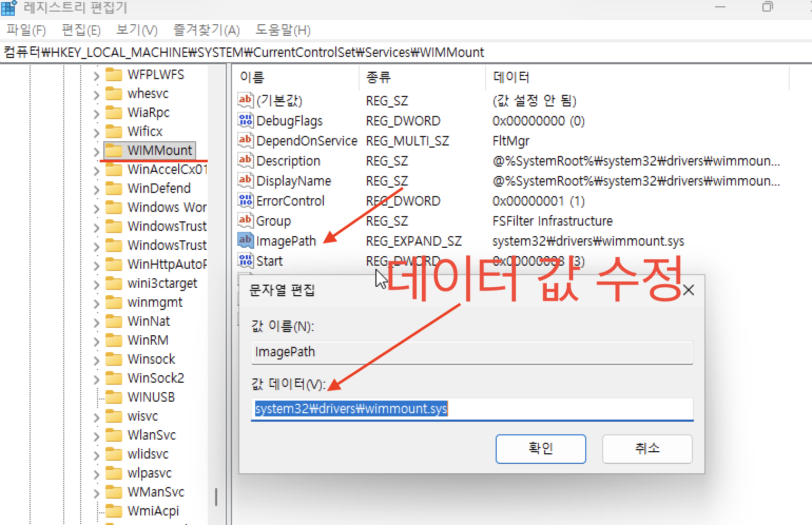Screen dimensions: 812x525
Task: Click the Group string value icon
Action: tap(245, 220)
